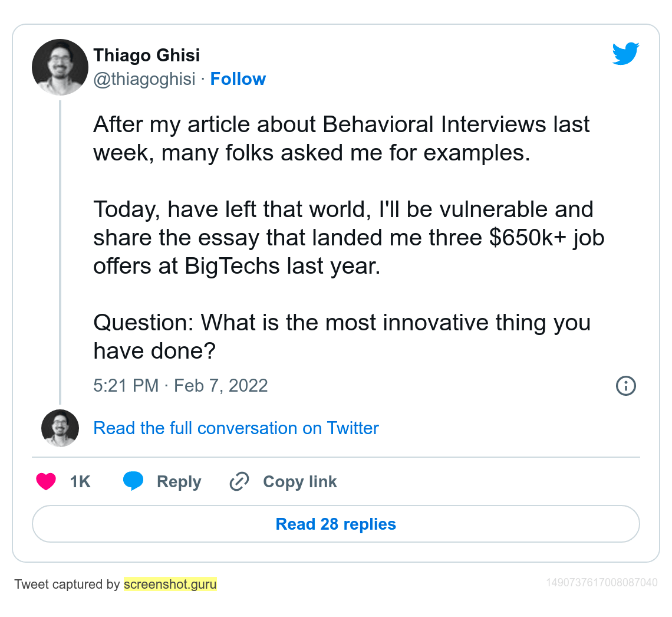Read the full conversation on Twitter
Viewport: 672px width, 617px height.
point(236,428)
